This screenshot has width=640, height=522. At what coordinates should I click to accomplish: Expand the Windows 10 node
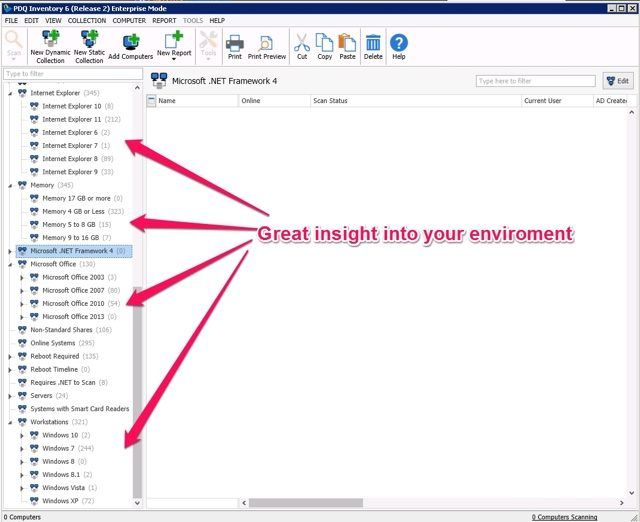point(22,435)
